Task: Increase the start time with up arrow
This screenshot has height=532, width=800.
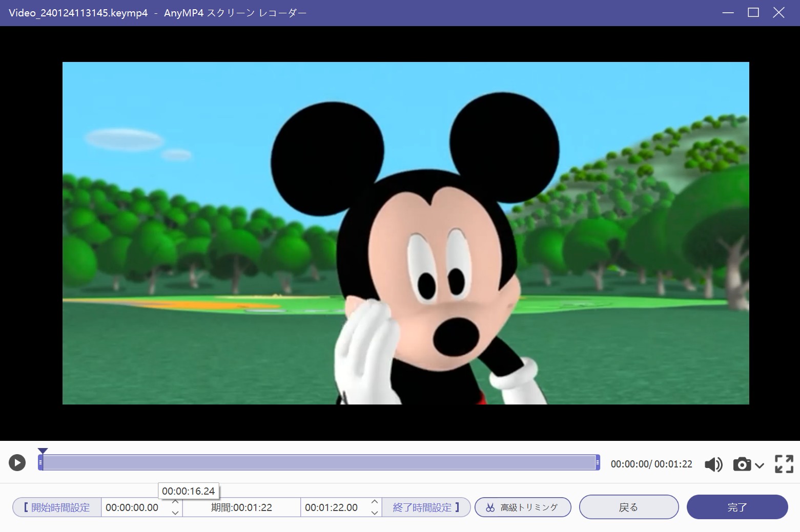Action: (x=175, y=502)
